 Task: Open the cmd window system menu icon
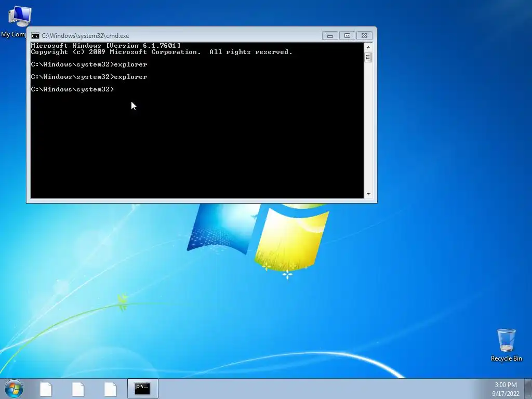point(35,36)
